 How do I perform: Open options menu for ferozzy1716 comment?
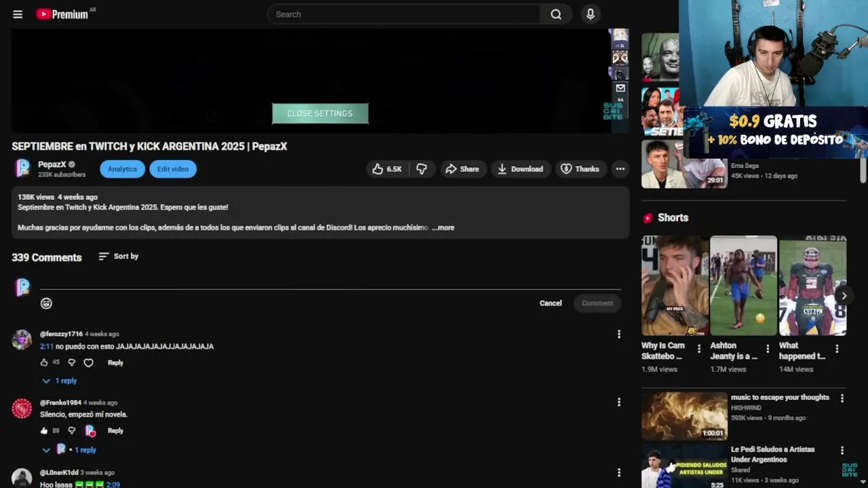pos(618,334)
